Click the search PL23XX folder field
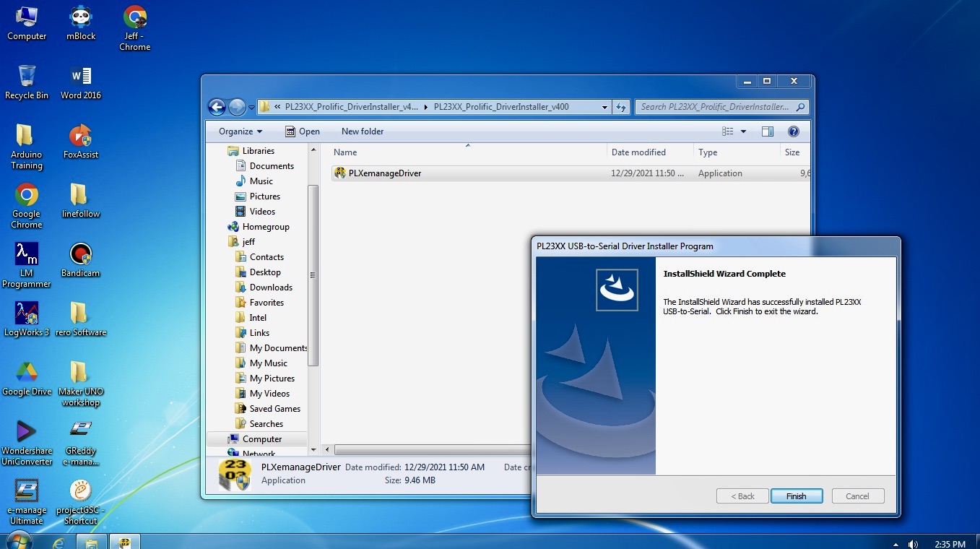Viewport: 980px width, 549px height. pos(721,107)
